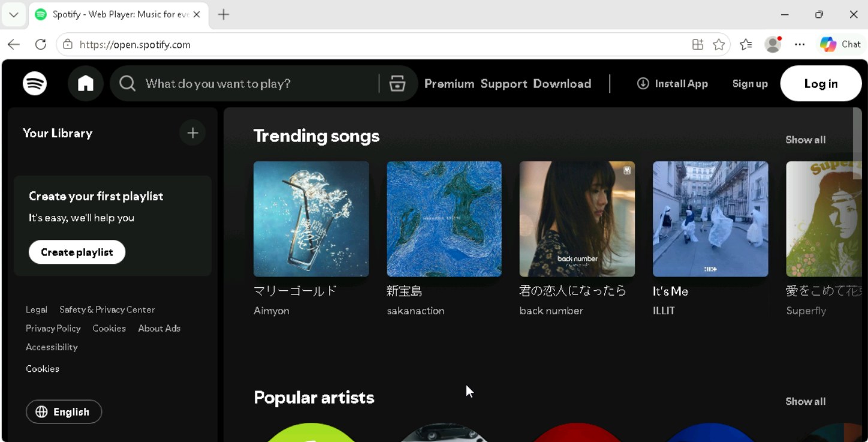Open browser favorites list icon
This screenshot has height=442, width=868.
746,44
